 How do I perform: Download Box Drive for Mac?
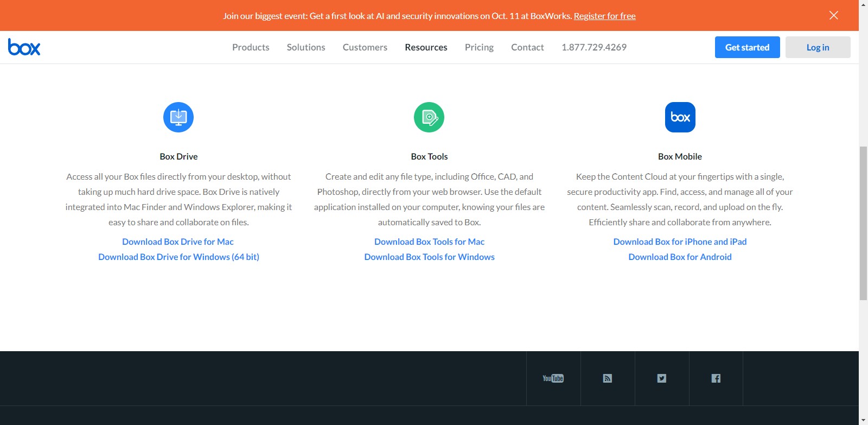tap(178, 242)
